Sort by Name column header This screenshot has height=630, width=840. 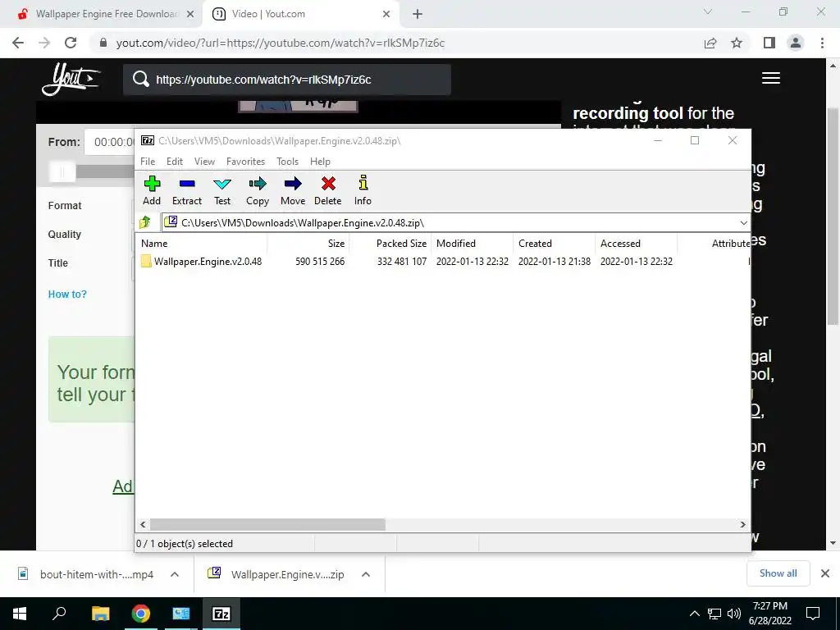click(202, 243)
